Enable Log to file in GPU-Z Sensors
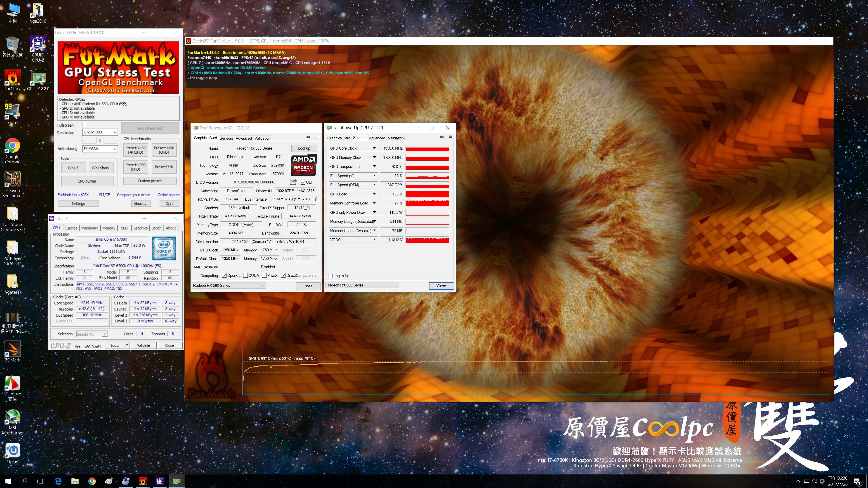The width and height of the screenshot is (868, 488). 330,276
